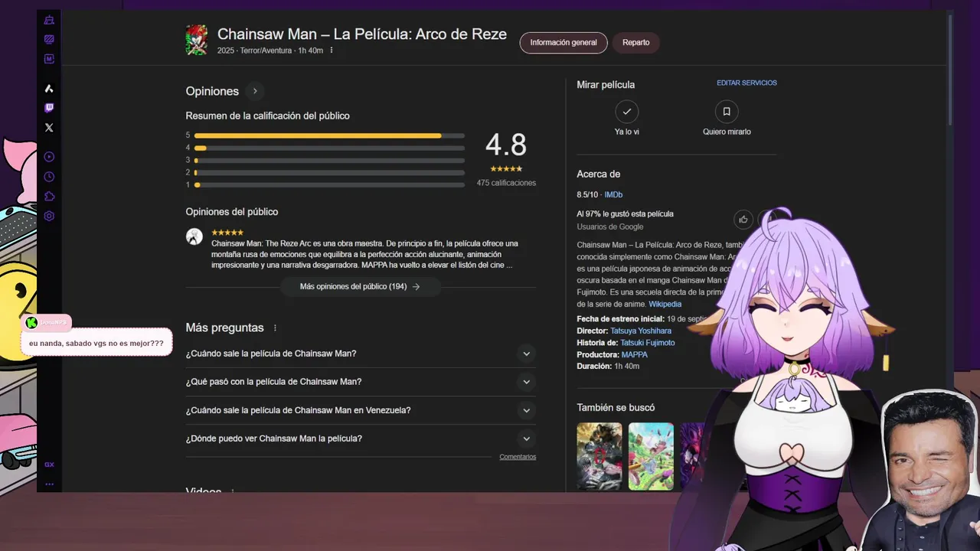980x551 pixels.
Task: Click the Comentarios feedback link
Action: [518, 457]
